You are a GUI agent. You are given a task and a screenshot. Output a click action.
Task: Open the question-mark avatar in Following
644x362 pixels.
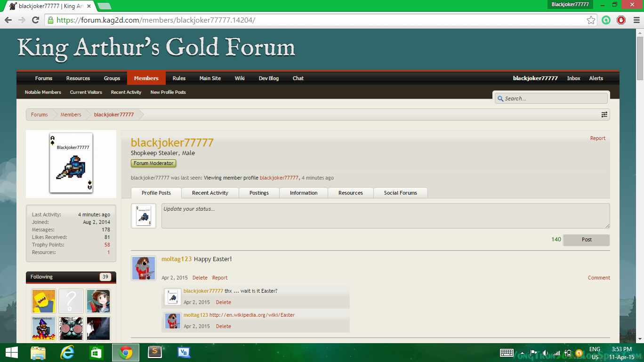(x=71, y=301)
